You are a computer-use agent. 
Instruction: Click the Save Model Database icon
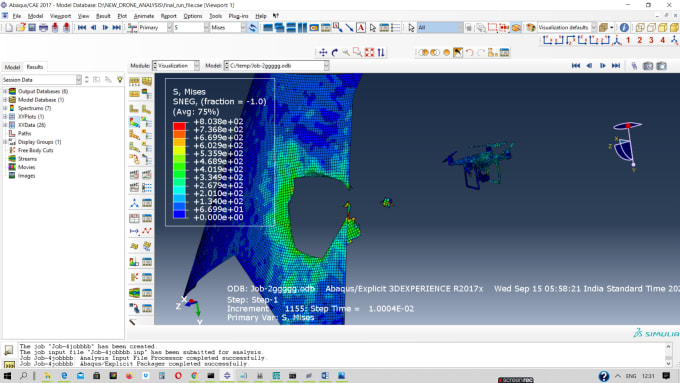pos(32,28)
